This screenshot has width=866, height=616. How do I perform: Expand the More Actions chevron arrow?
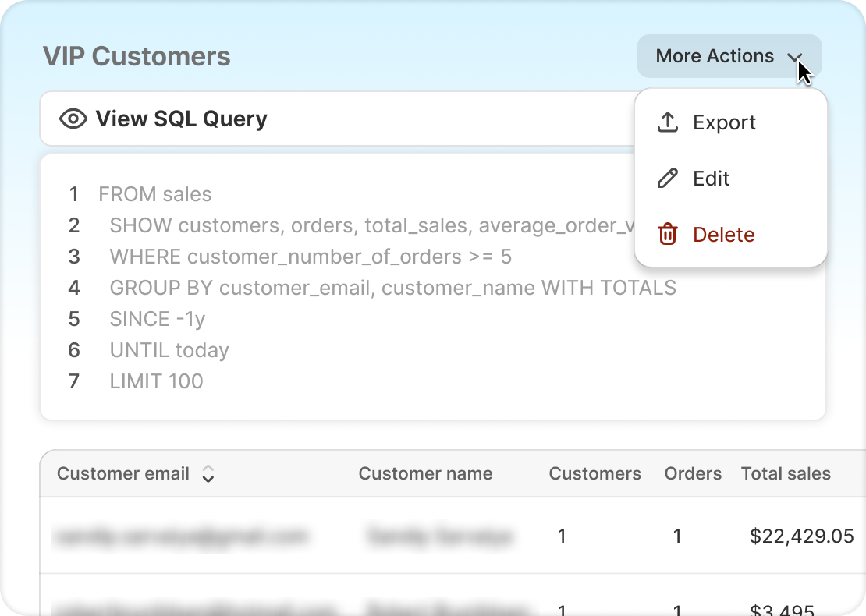click(x=794, y=57)
